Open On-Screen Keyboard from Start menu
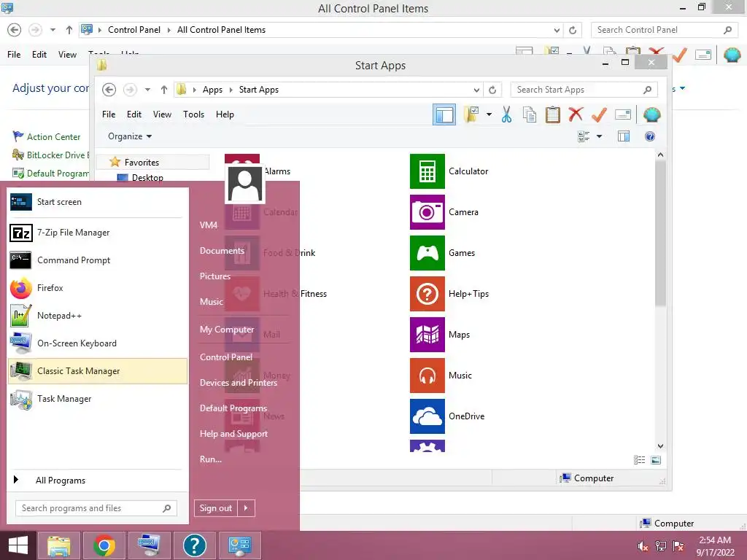This screenshot has height=560, width=747. pos(98,343)
